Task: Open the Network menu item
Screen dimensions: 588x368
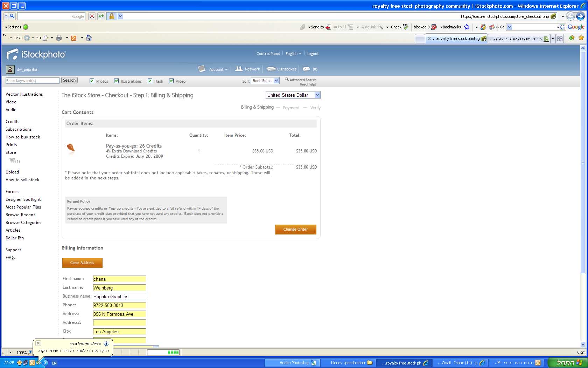Action: [248, 69]
